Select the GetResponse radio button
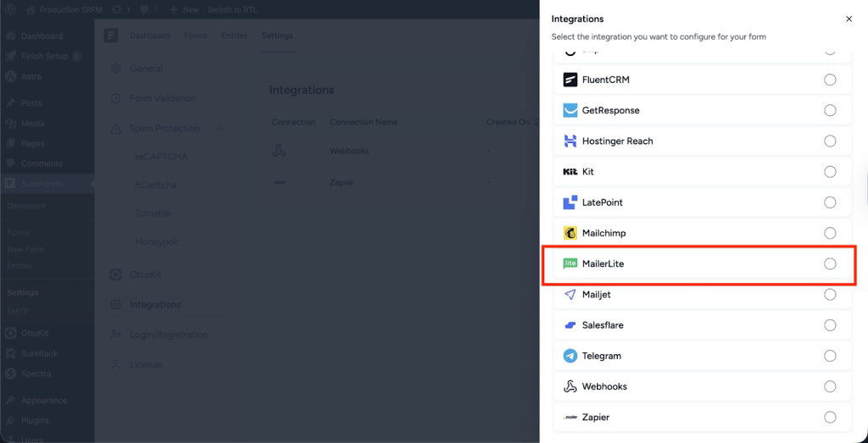 coord(830,111)
